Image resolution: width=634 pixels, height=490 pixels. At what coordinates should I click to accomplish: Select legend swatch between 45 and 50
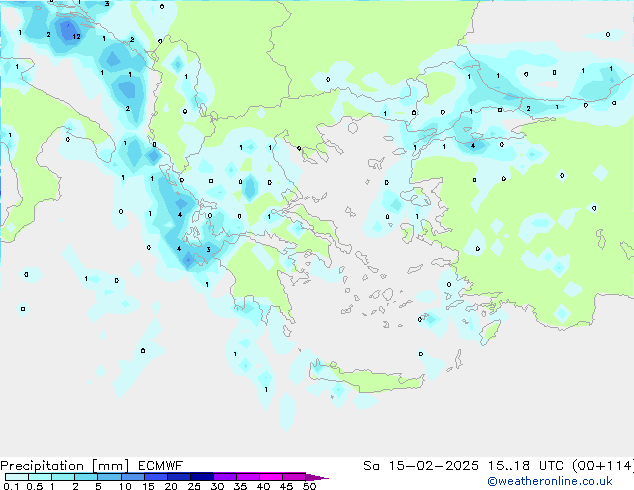coord(294,477)
